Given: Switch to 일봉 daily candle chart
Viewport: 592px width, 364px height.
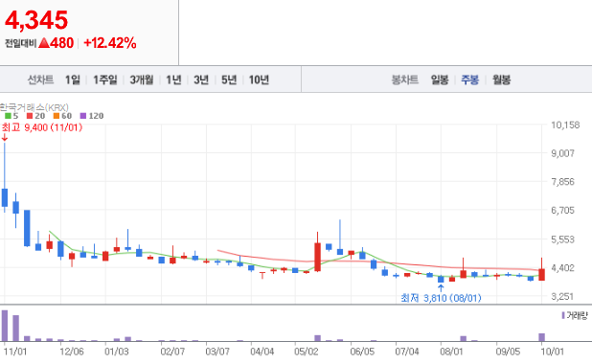Looking at the screenshot, I should 440,80.
